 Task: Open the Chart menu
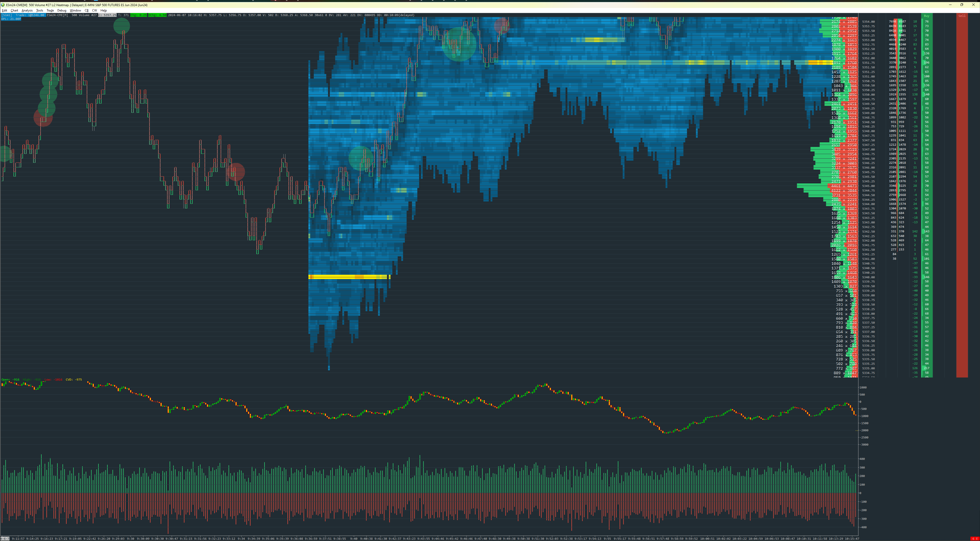pos(14,11)
